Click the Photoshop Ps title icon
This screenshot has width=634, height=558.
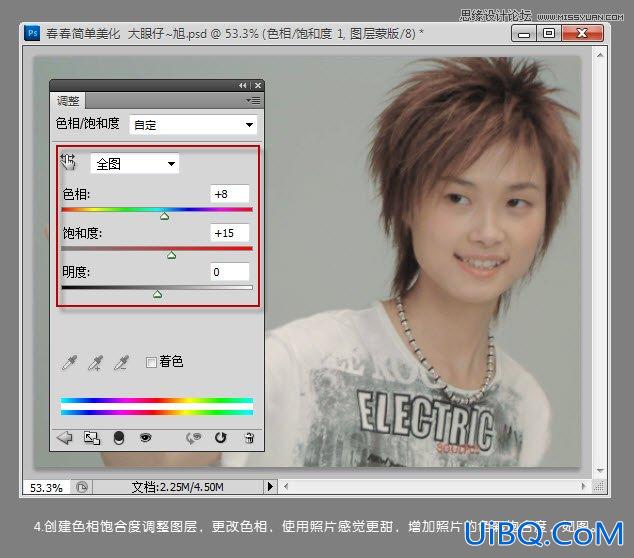32,33
